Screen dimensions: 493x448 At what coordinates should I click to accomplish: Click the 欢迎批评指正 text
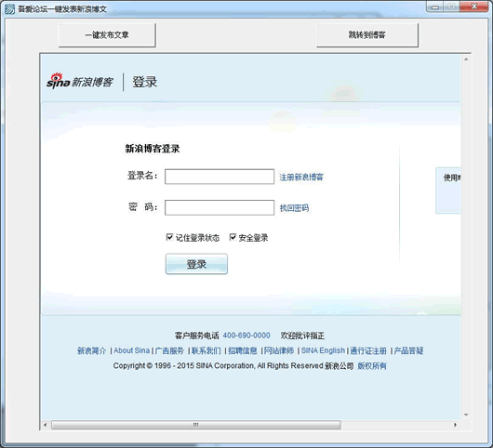click(302, 336)
